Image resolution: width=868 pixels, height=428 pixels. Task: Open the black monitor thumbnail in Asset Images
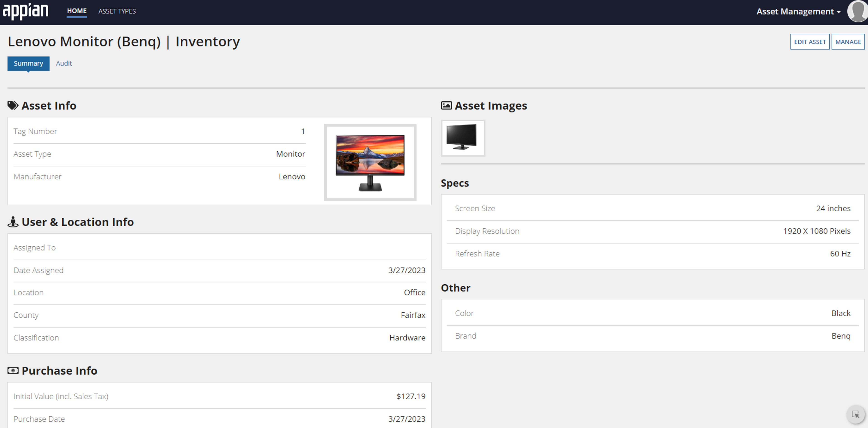point(463,138)
